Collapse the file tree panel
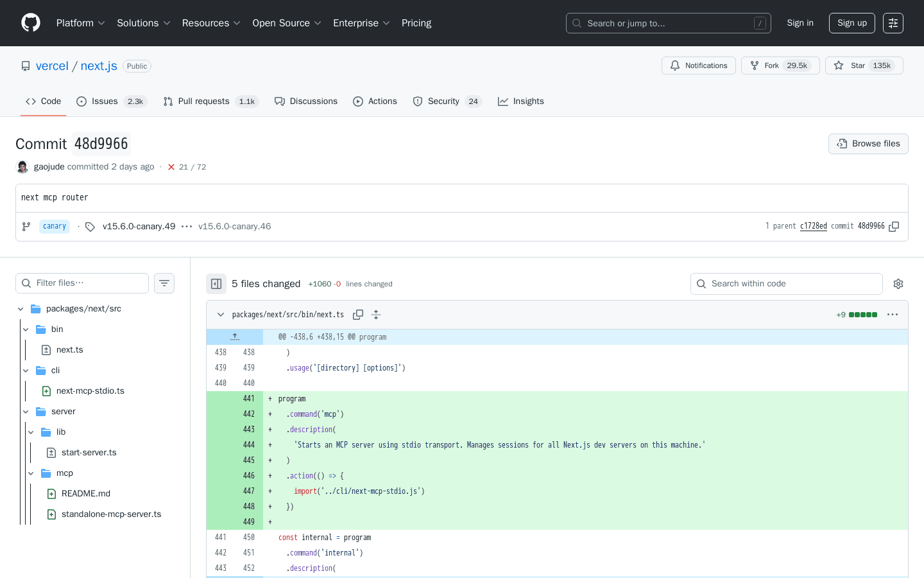The height and width of the screenshot is (578, 924). 216,284
